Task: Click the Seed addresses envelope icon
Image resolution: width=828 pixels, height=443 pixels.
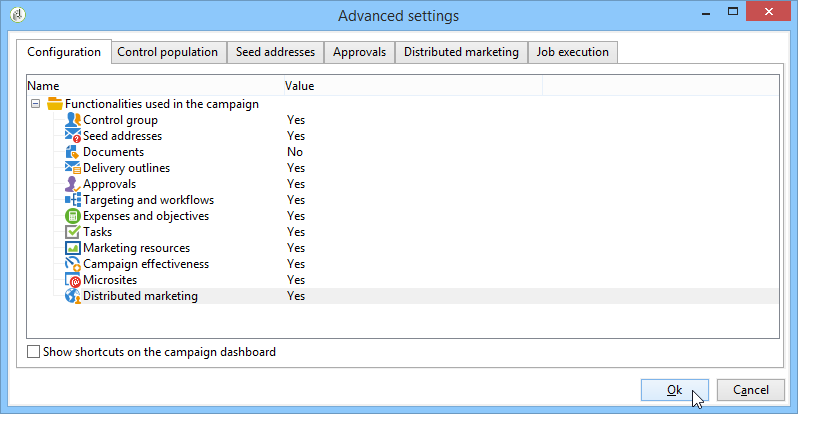Action: (72, 136)
